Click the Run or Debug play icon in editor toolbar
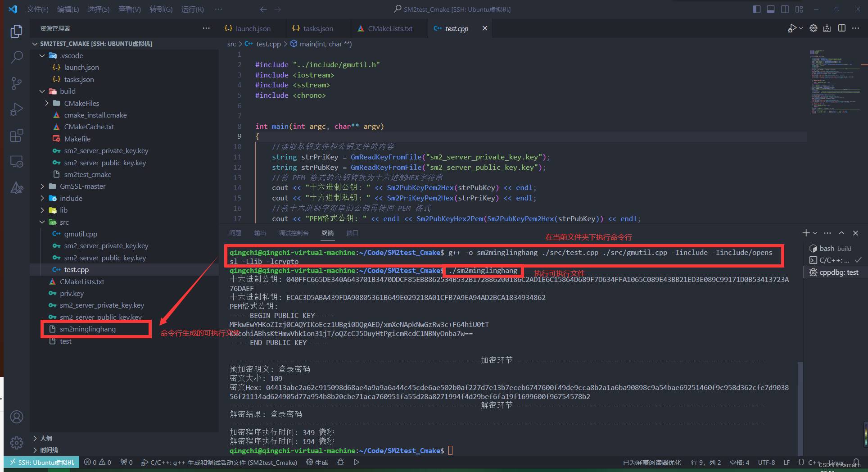This screenshot has width=868, height=472. (791, 28)
